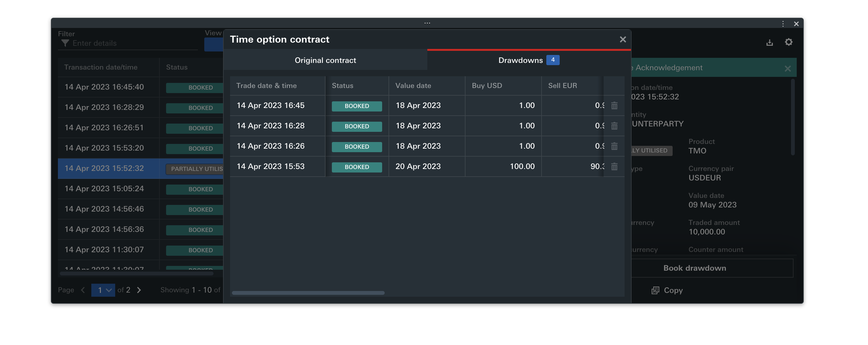Go to the next page arrow
The height and width of the screenshot is (345, 868).
139,290
